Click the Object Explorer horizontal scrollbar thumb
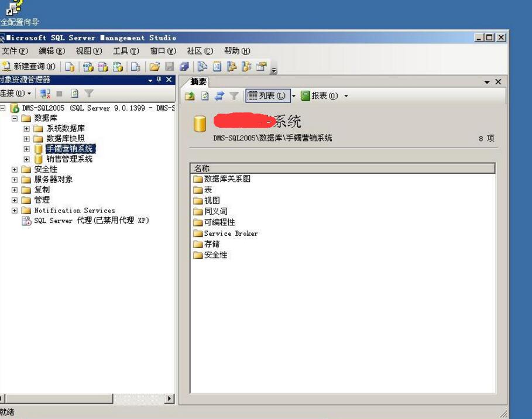This screenshot has width=532, height=419. coord(59,399)
